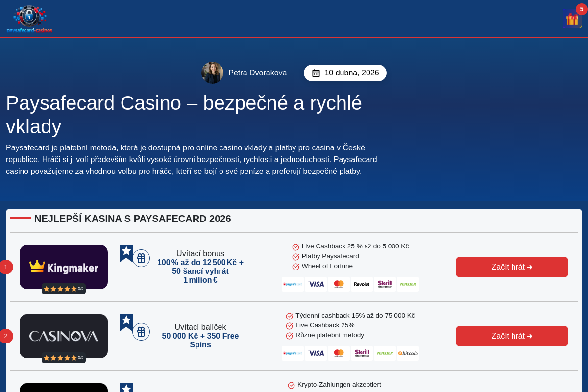The height and width of the screenshot is (392, 588).
Task: Click the 10 dubna, 2026 date badge
Action: point(345,73)
